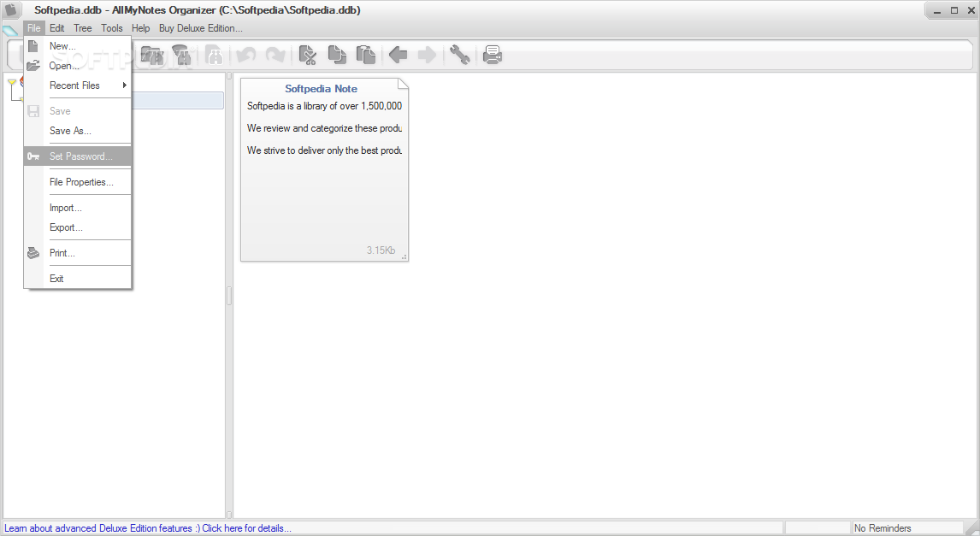Open settings via the wrench icon

coord(459,55)
